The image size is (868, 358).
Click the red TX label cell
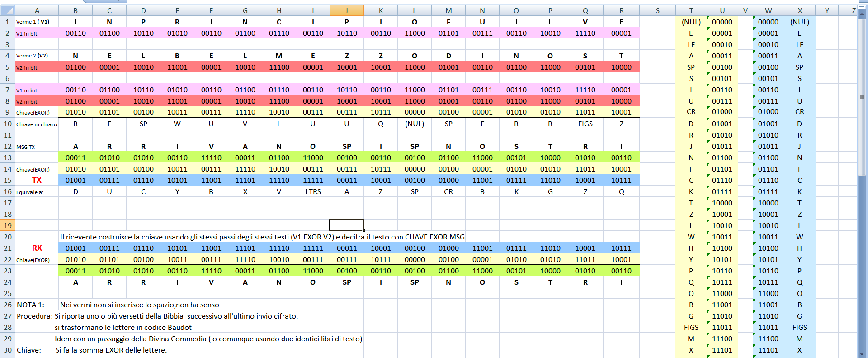37,180
